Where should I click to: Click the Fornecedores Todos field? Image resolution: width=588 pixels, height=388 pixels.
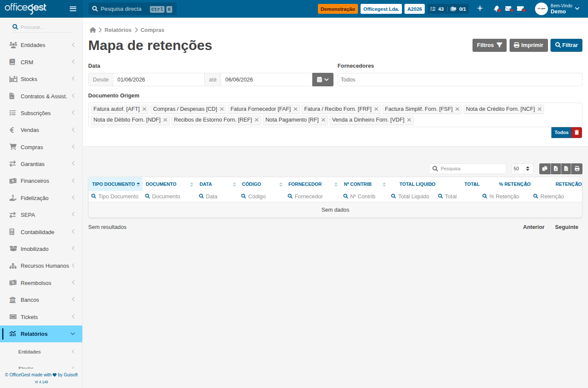coord(460,79)
